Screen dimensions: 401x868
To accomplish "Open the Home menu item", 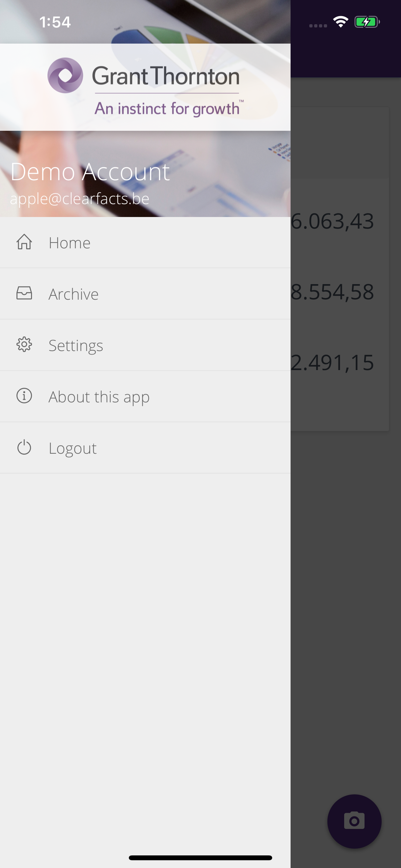I will [69, 243].
